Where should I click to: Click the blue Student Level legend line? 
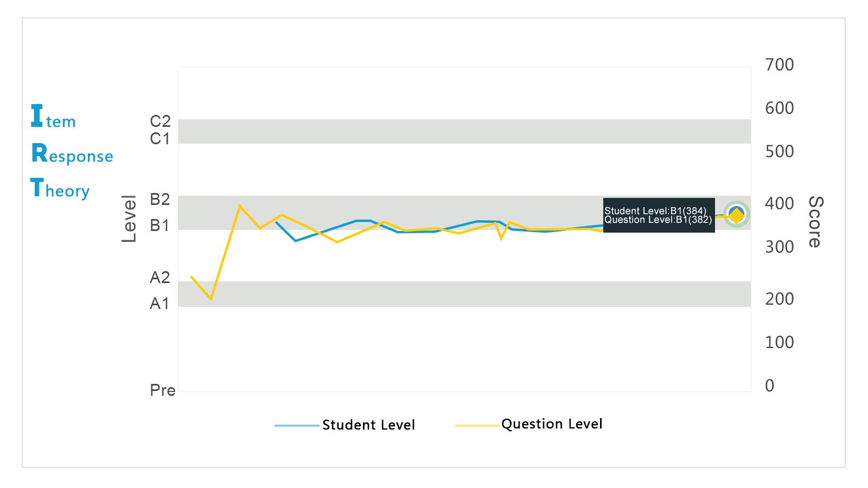[x=297, y=426]
